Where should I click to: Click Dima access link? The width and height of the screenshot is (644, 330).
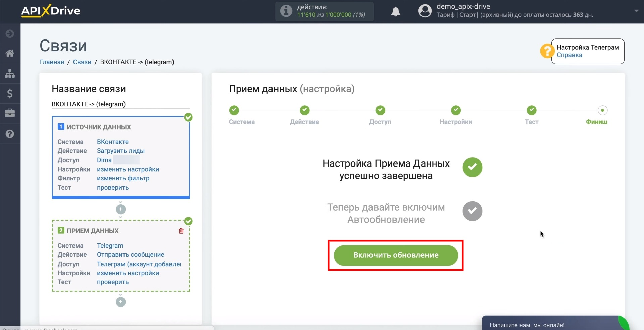coord(104,160)
